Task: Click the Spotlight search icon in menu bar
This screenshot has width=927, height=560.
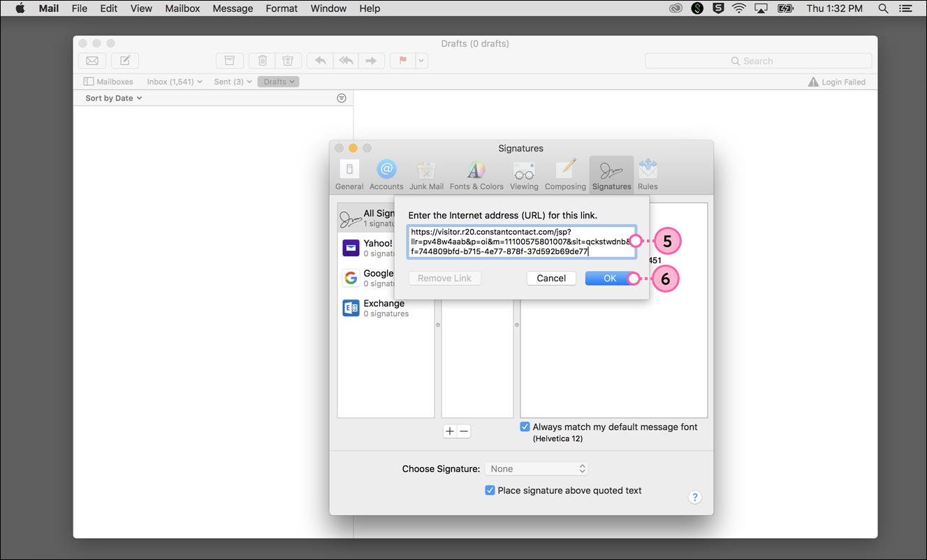Action: [883, 8]
